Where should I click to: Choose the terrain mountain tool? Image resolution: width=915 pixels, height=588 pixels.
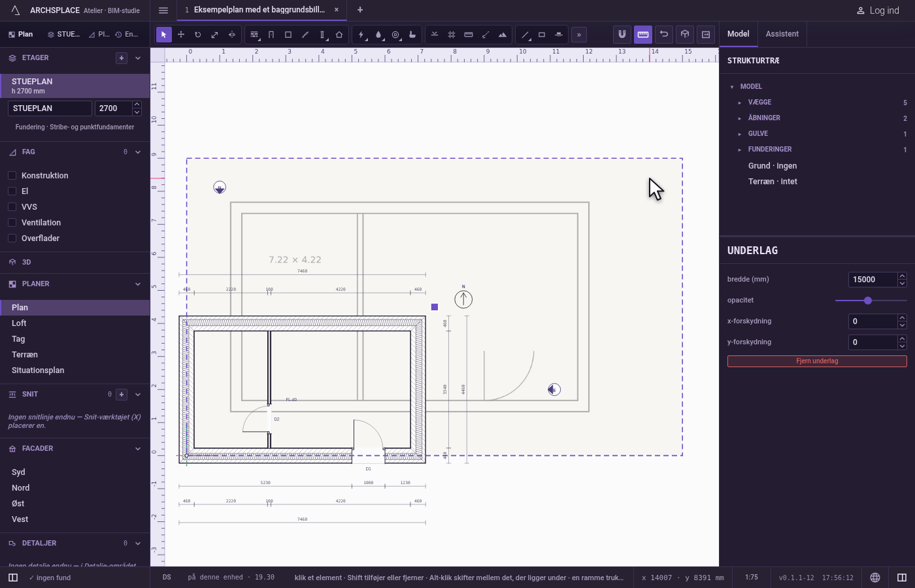[x=503, y=35]
